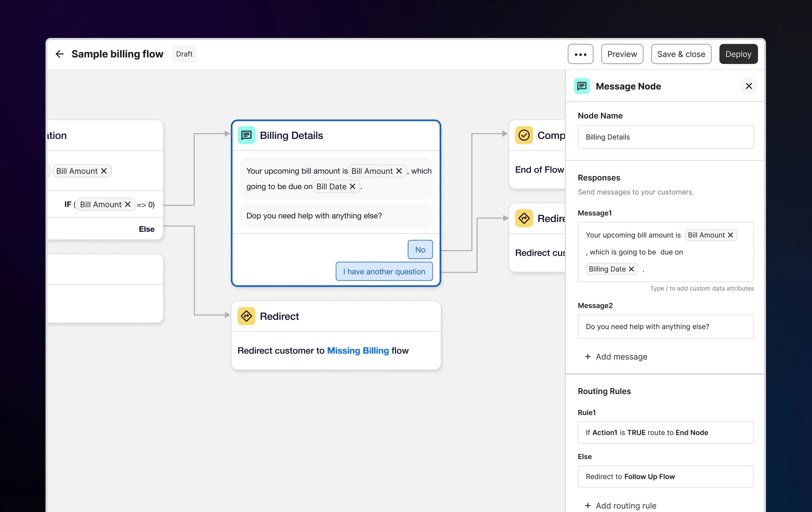Click the Sample billing flow title
Viewport: 812px width, 512px height.
tap(117, 54)
